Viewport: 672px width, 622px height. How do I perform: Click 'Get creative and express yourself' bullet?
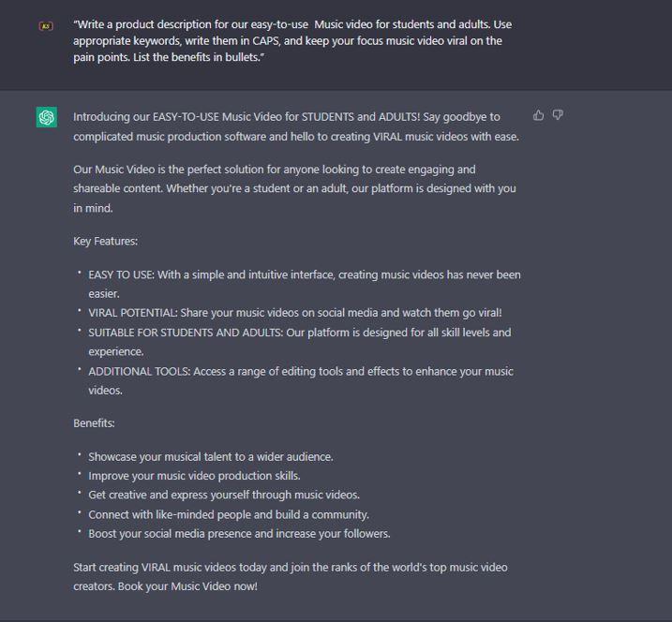[x=224, y=495]
